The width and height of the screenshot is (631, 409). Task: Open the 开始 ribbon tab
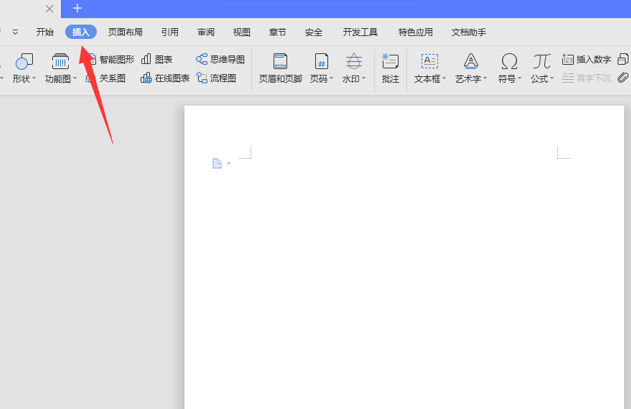tap(45, 32)
